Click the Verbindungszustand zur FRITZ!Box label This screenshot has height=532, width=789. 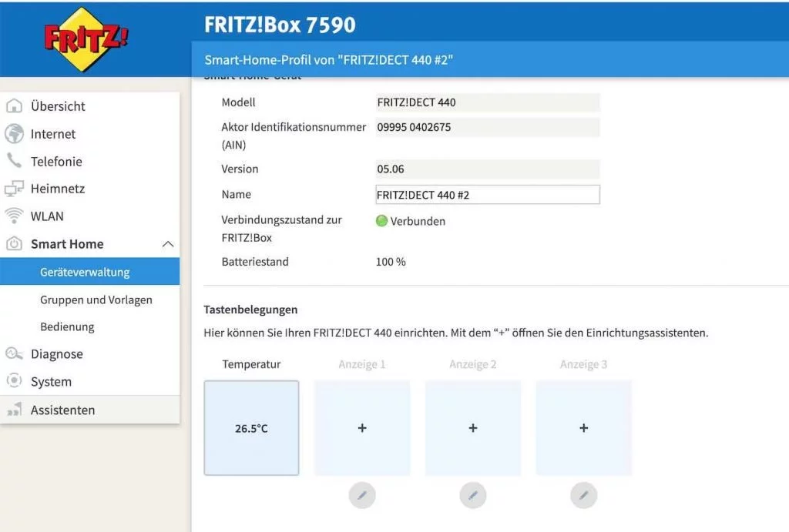tap(281, 229)
